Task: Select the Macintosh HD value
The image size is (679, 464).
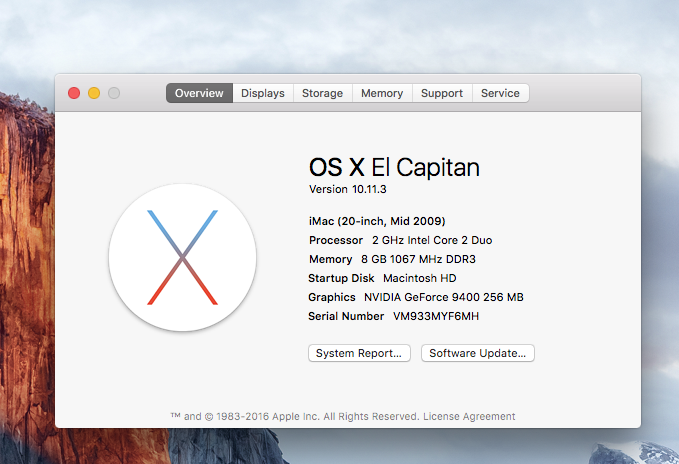Action: click(x=420, y=278)
